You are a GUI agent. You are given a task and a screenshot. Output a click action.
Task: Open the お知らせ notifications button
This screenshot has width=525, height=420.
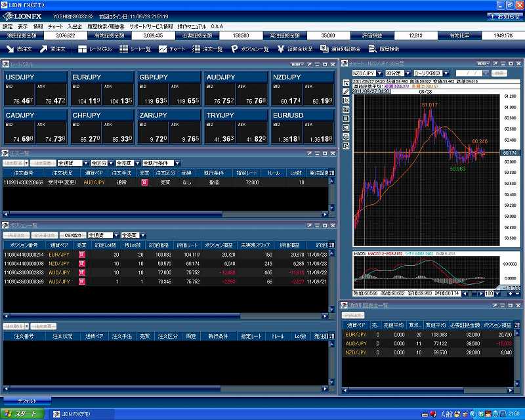(x=505, y=16)
